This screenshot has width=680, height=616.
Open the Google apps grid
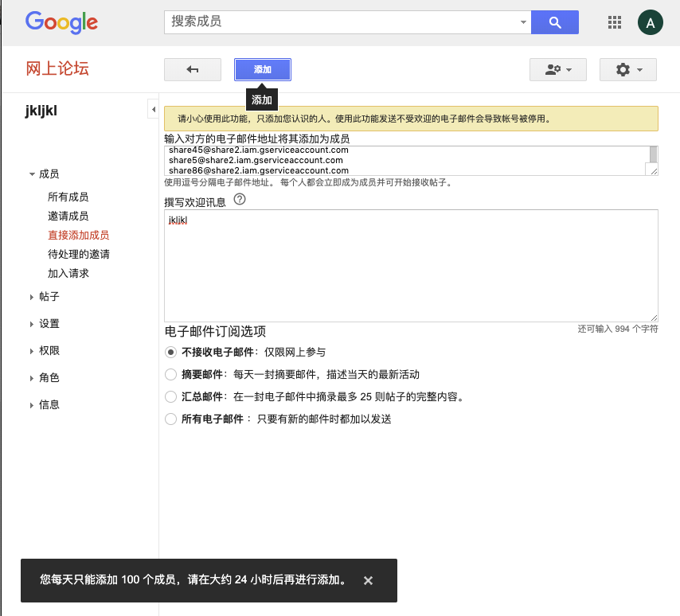614,22
